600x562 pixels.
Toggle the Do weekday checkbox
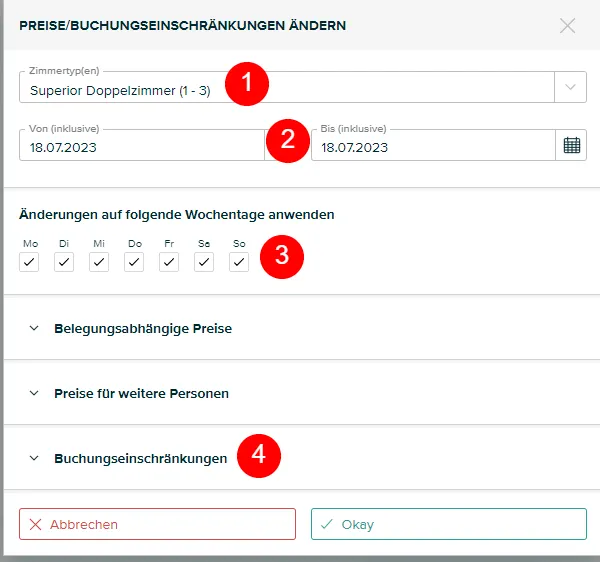click(x=134, y=262)
